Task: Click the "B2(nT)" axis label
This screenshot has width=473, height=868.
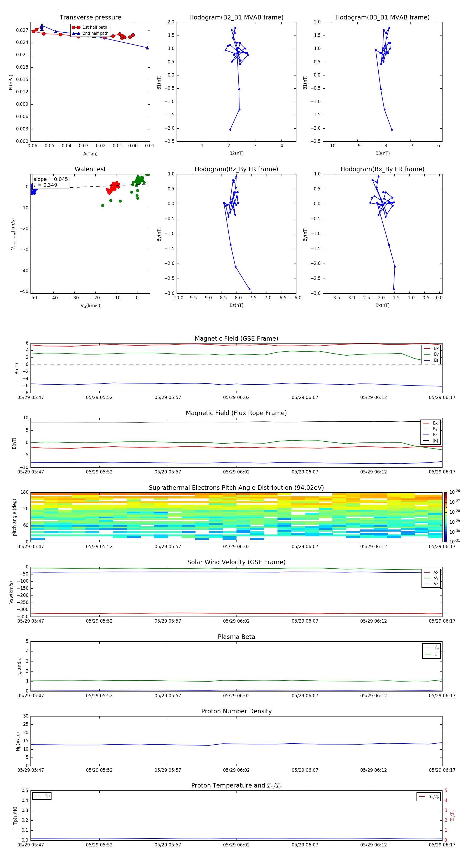Action: (236, 153)
